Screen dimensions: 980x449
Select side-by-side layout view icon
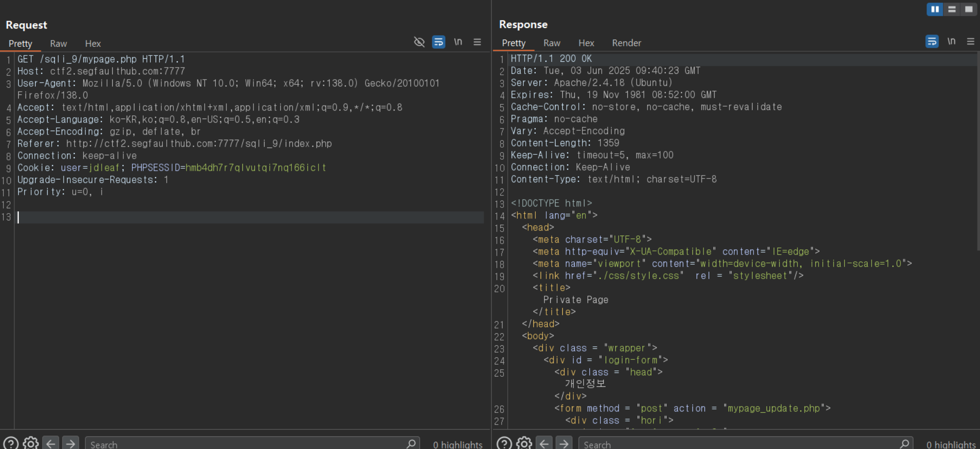pyautogui.click(x=935, y=9)
